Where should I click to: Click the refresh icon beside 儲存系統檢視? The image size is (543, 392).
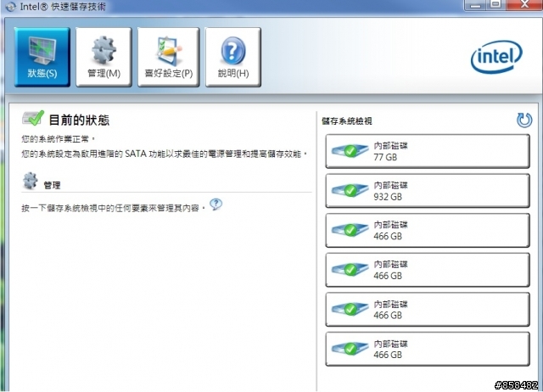[x=524, y=120]
